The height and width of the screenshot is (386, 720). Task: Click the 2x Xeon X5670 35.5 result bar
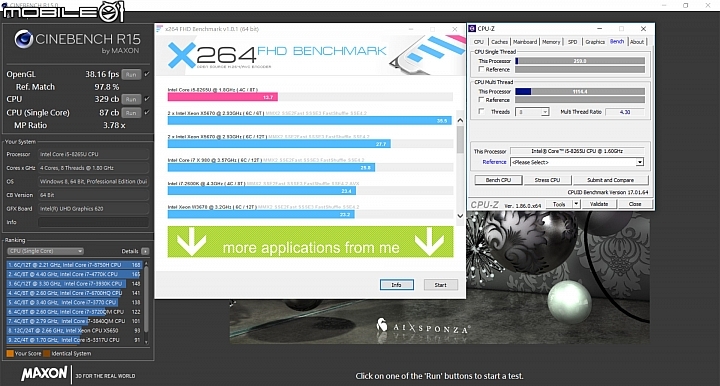(309, 121)
